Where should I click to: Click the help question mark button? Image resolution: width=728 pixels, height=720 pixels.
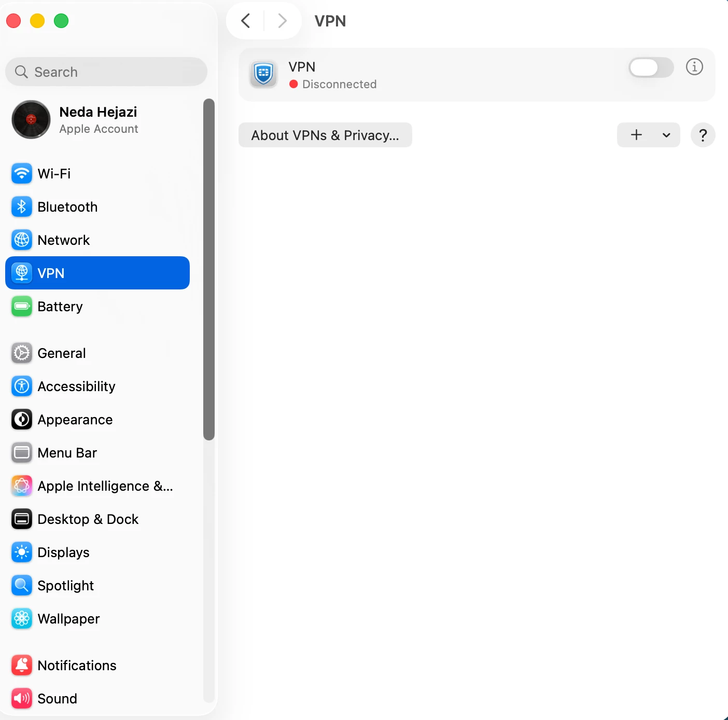703,135
